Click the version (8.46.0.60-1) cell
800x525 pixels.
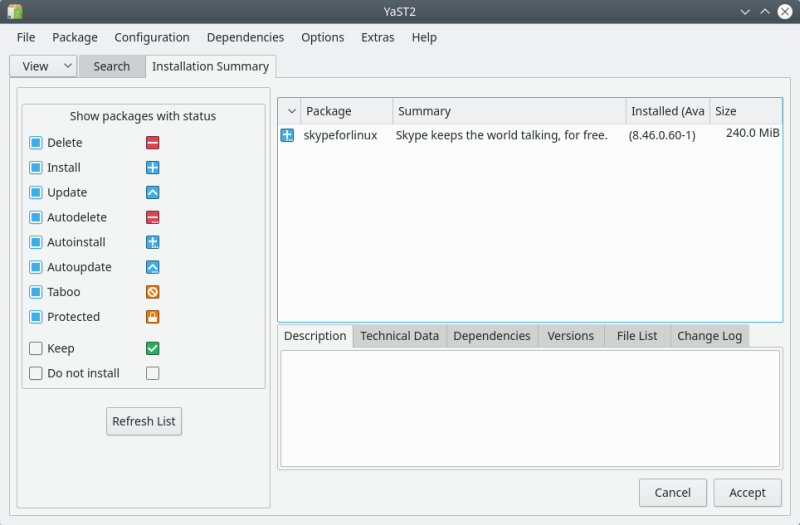[x=662, y=136]
